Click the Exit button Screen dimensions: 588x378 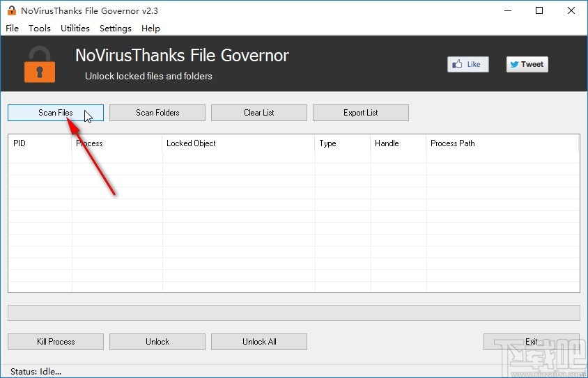click(532, 342)
